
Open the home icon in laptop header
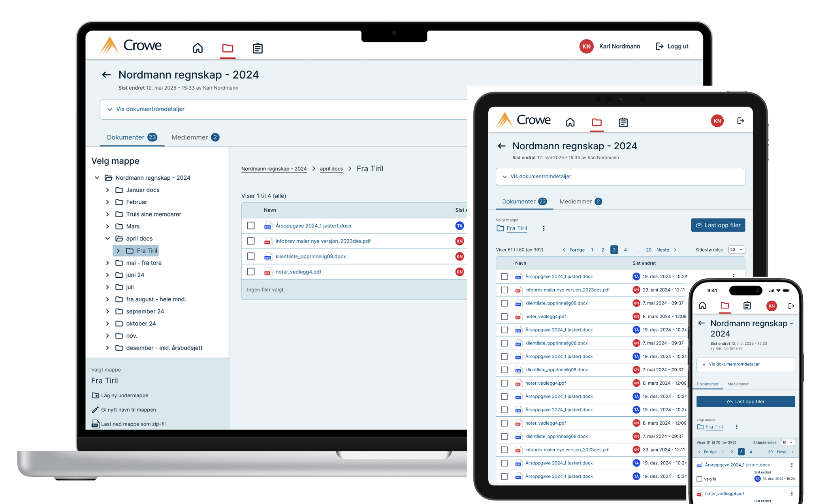click(198, 48)
